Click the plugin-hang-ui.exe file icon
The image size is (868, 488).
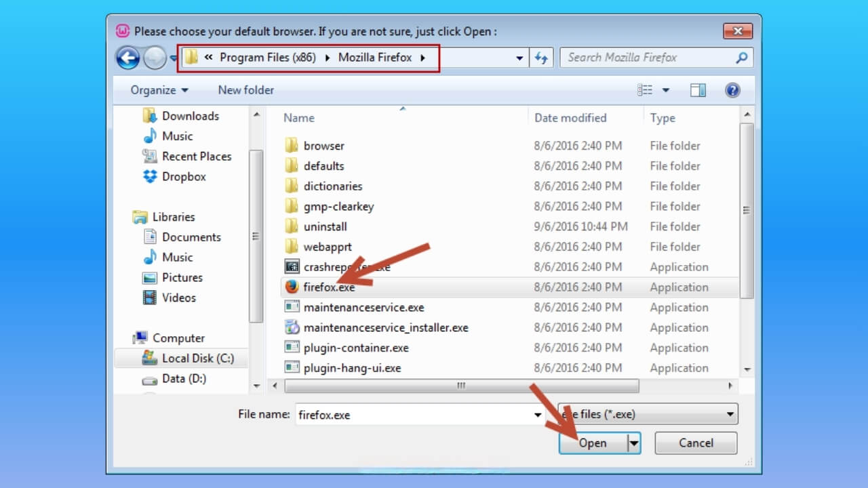[292, 368]
